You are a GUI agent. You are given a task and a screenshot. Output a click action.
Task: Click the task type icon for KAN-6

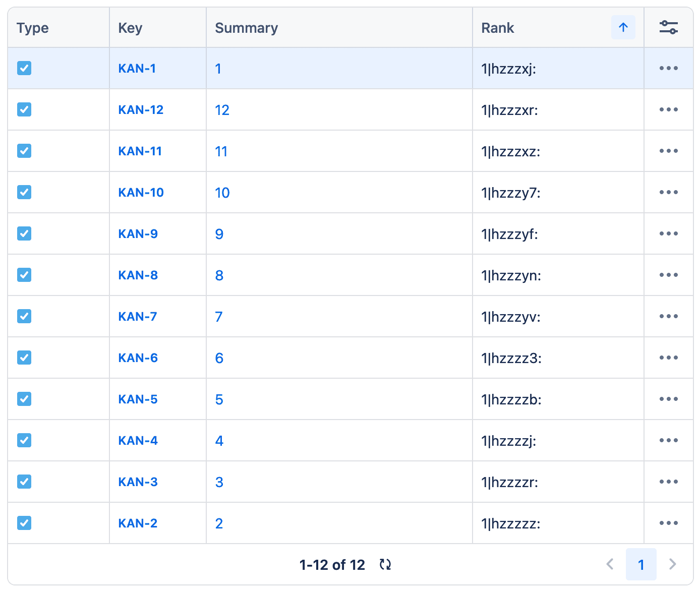pyautogui.click(x=24, y=358)
